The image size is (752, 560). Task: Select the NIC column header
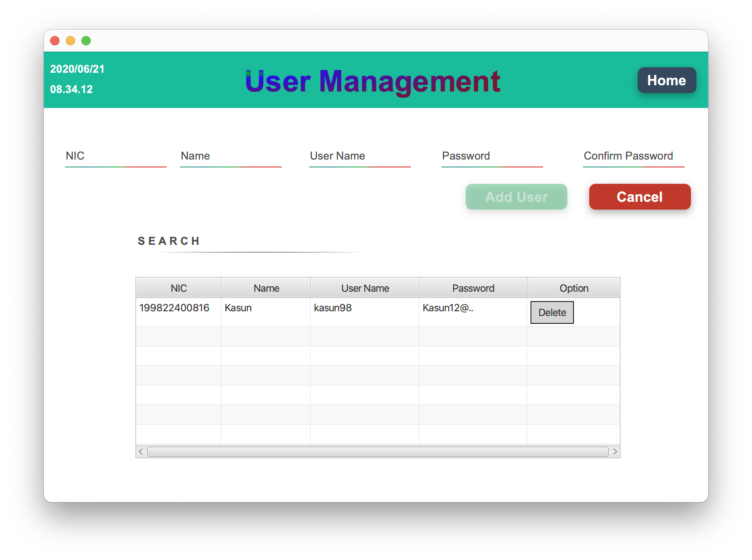[178, 287]
